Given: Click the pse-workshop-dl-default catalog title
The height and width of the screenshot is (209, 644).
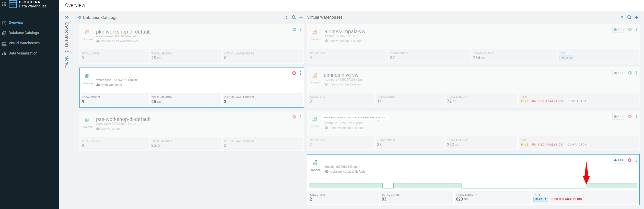Looking at the screenshot, I should [123, 119].
